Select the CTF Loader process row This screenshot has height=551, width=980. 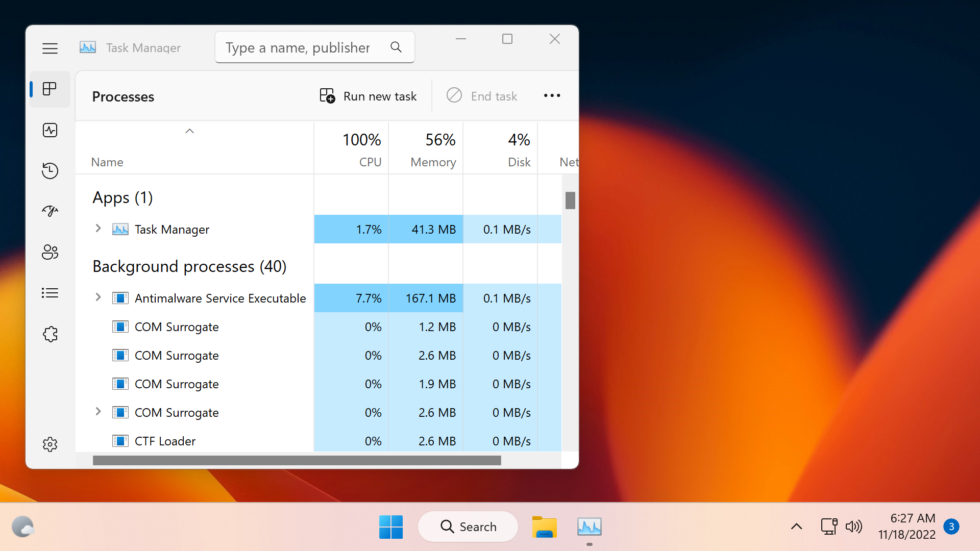coord(318,441)
